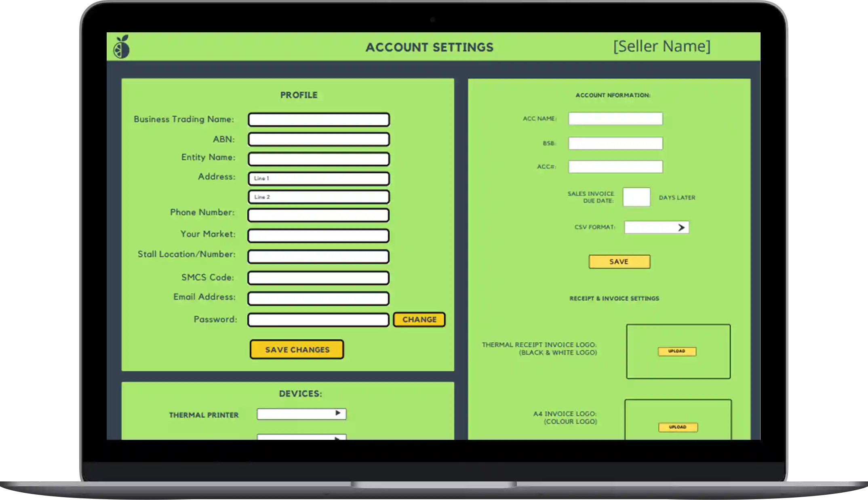Screen dimensions: 868x500
Task: Click the CHANGE password button
Action: tap(419, 319)
